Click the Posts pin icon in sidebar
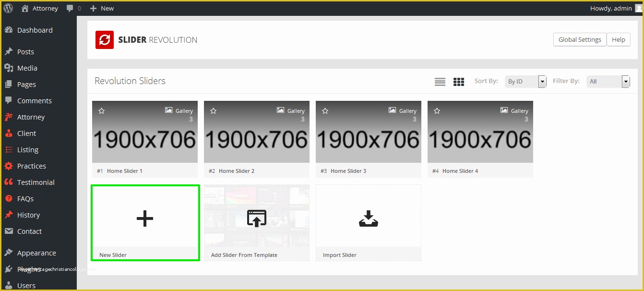644x291 pixels. pos(9,51)
